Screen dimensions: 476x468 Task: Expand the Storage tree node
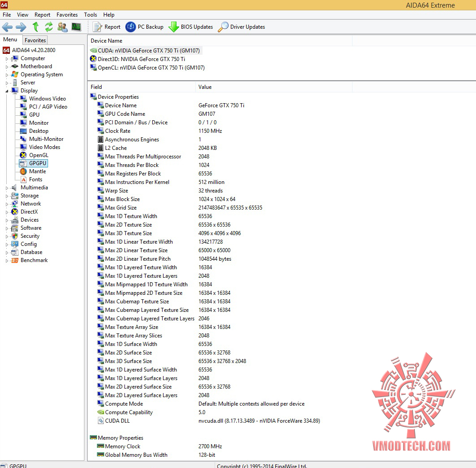tap(7, 196)
